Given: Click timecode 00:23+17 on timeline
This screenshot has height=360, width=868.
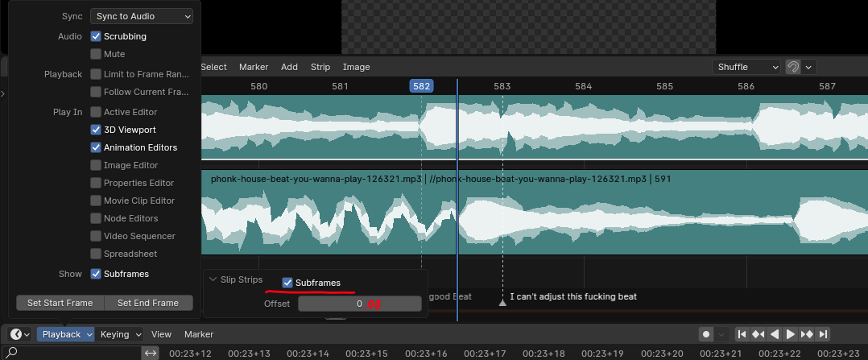Looking at the screenshot, I should click(x=485, y=354).
